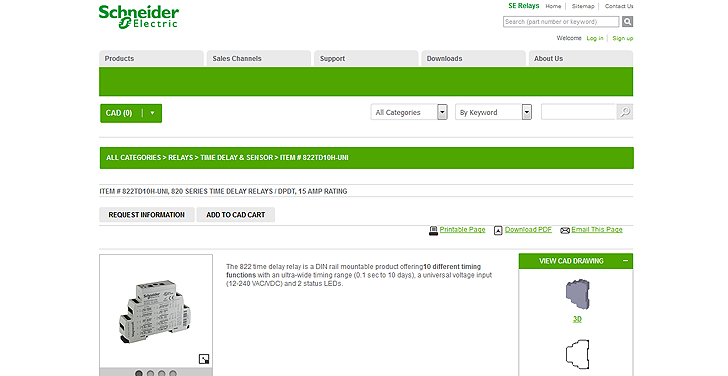This screenshot has width=728, height=376.
Task: Expand the CAD (0) cart dropdown arrow
Action: [152, 113]
